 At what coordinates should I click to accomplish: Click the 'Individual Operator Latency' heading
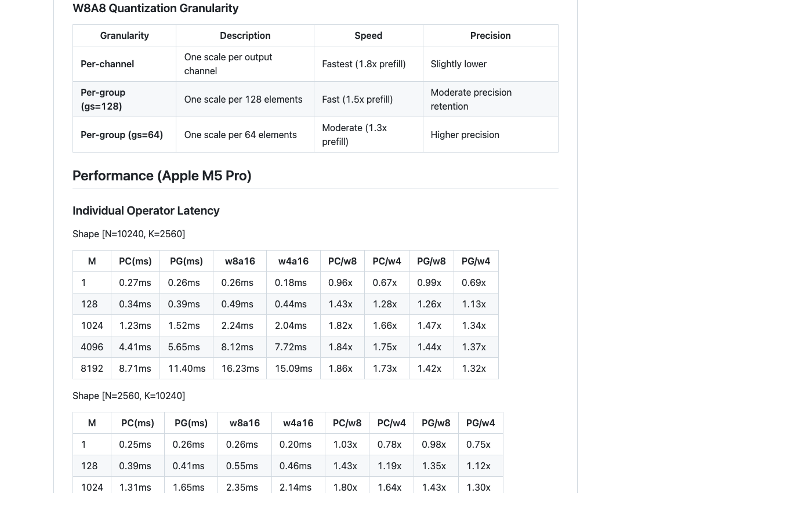(x=146, y=211)
